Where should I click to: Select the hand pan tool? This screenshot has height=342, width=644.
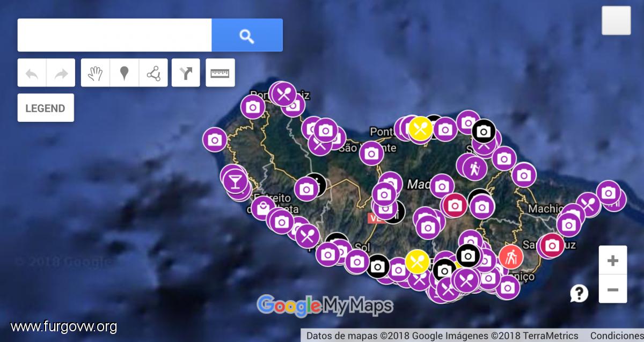pyautogui.click(x=96, y=72)
